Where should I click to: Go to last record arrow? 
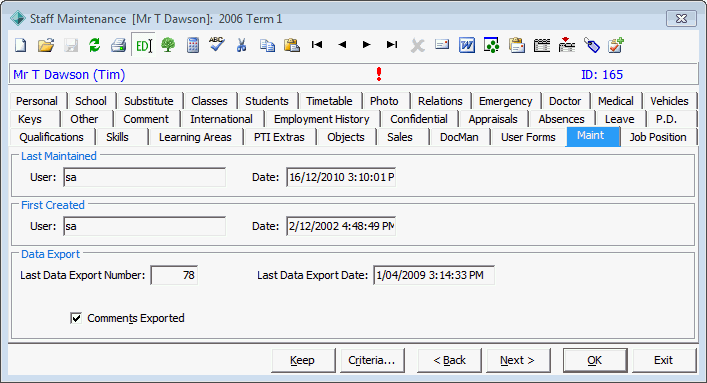[x=392, y=45]
